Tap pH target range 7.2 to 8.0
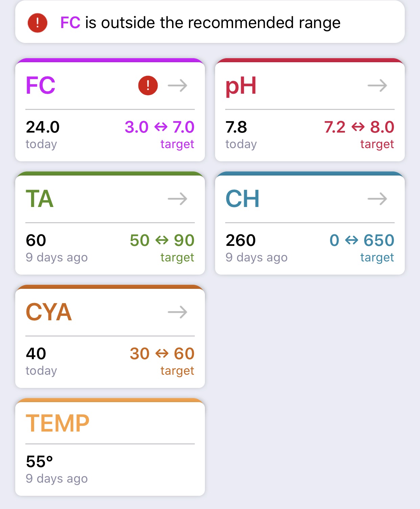Screen dimensions: 420x509 point(359,127)
